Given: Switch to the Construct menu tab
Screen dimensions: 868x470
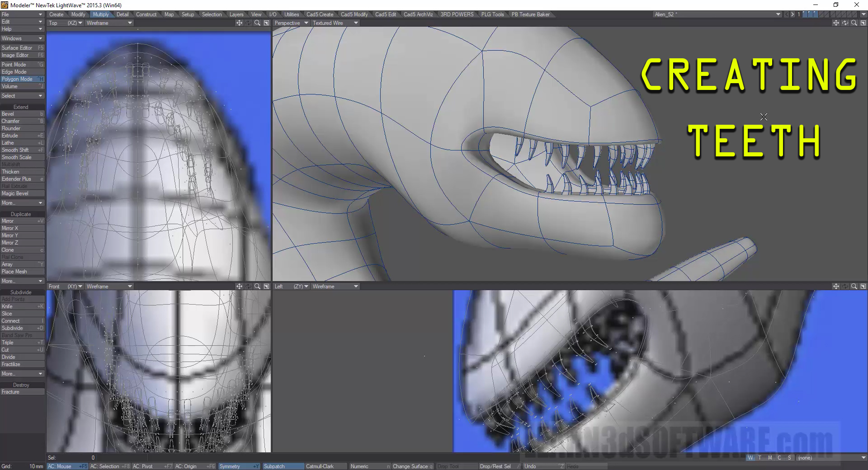Looking at the screenshot, I should tap(146, 14).
